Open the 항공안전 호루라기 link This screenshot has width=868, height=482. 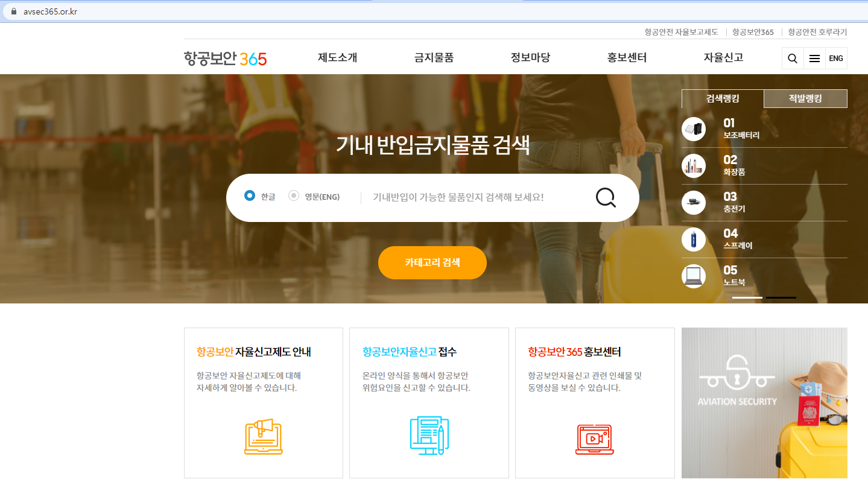817,32
